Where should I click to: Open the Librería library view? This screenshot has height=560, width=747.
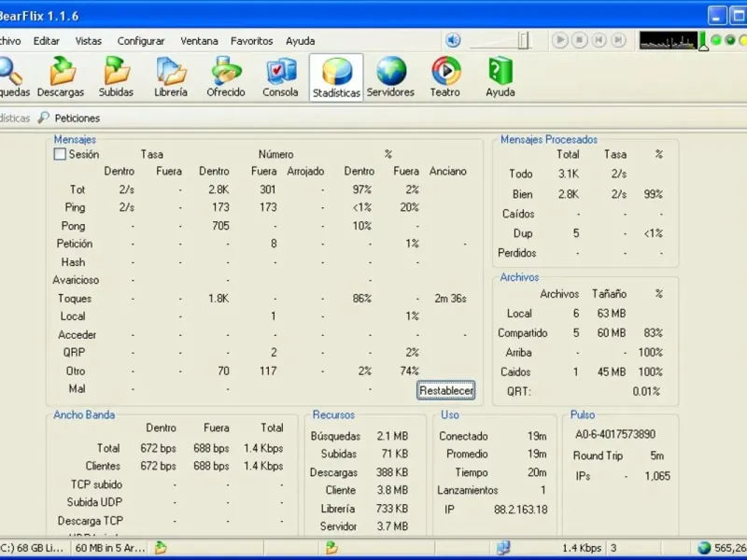click(x=171, y=77)
